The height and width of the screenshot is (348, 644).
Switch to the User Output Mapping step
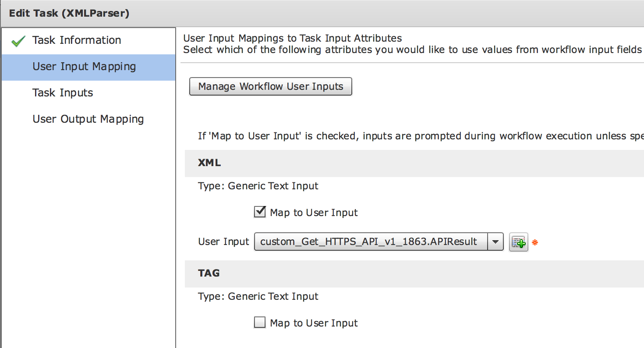coord(88,119)
